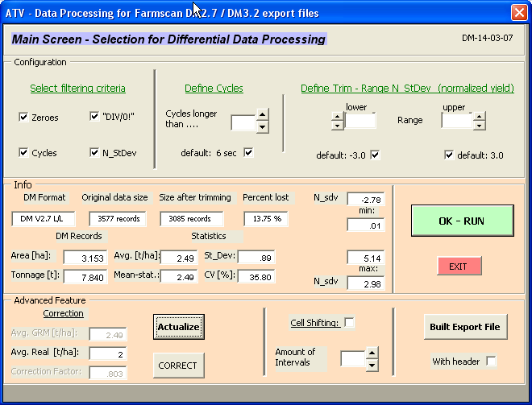Uncheck the default 6 sec checkbox
This screenshot has height=405, width=532.
(248, 152)
